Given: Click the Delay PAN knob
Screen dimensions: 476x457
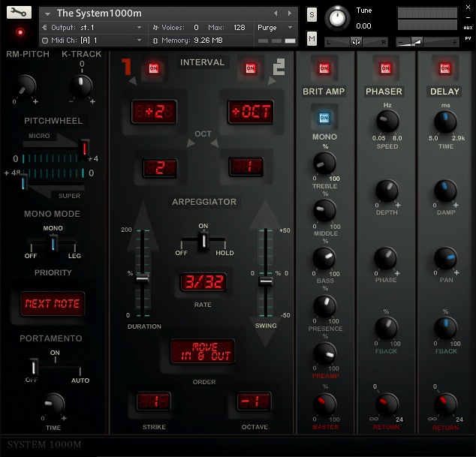Looking at the screenshot, I should pyautogui.click(x=445, y=259).
